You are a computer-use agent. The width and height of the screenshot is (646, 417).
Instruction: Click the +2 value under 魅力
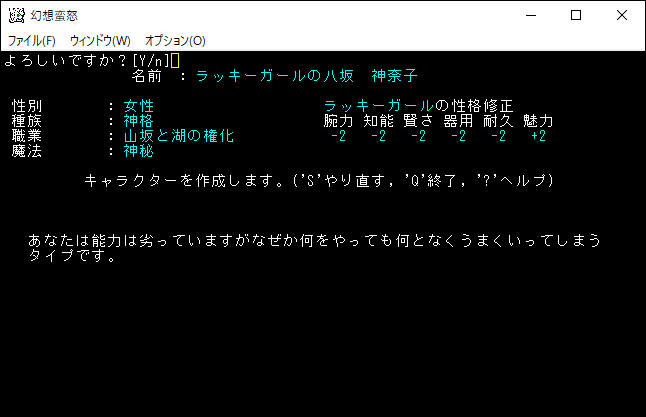click(538, 136)
